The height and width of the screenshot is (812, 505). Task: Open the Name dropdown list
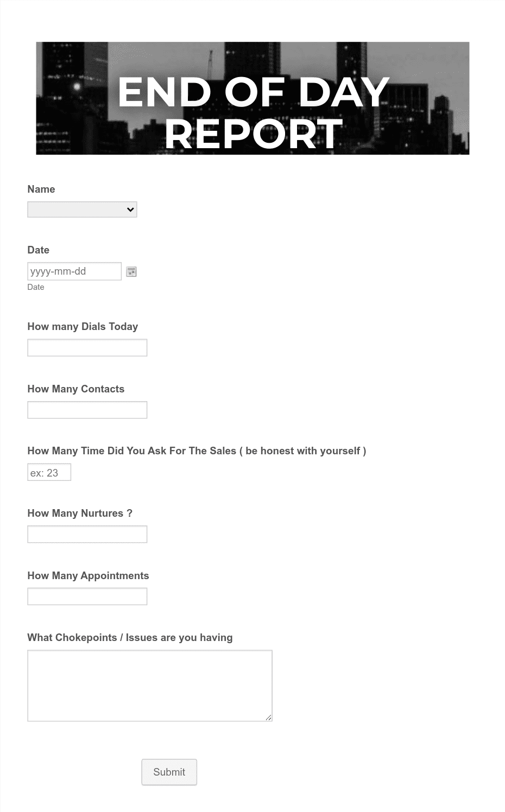click(82, 210)
